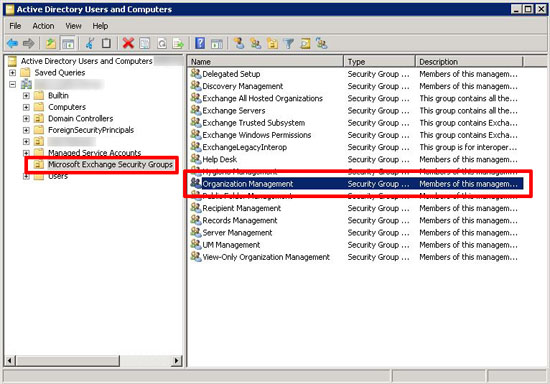The height and width of the screenshot is (384, 550).
Task: Go back with the blue Back arrow
Action: pos(12,43)
